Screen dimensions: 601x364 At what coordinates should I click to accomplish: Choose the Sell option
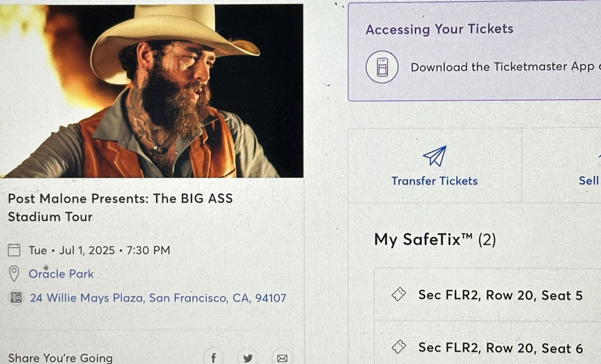click(x=588, y=180)
